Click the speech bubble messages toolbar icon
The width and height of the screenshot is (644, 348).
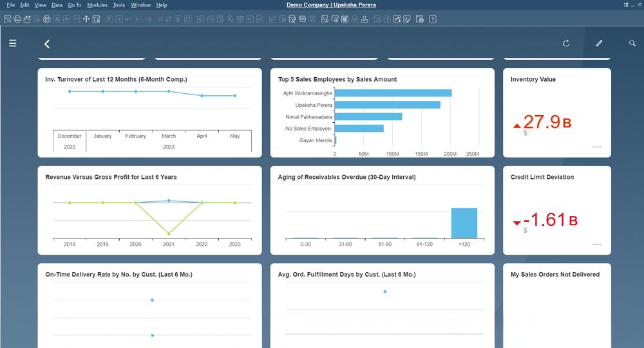click(x=303, y=19)
